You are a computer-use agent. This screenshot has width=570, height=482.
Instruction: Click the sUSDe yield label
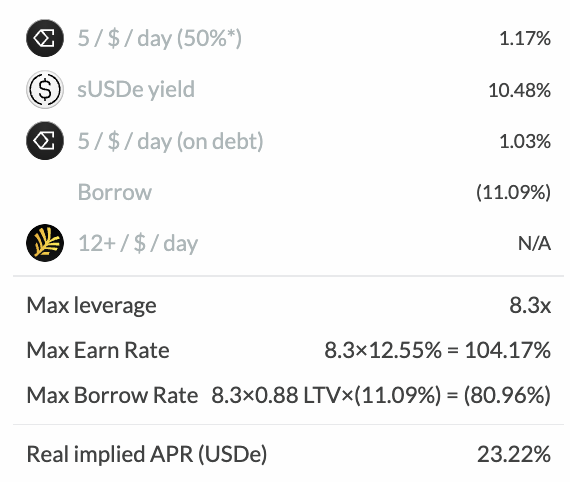click(x=136, y=90)
